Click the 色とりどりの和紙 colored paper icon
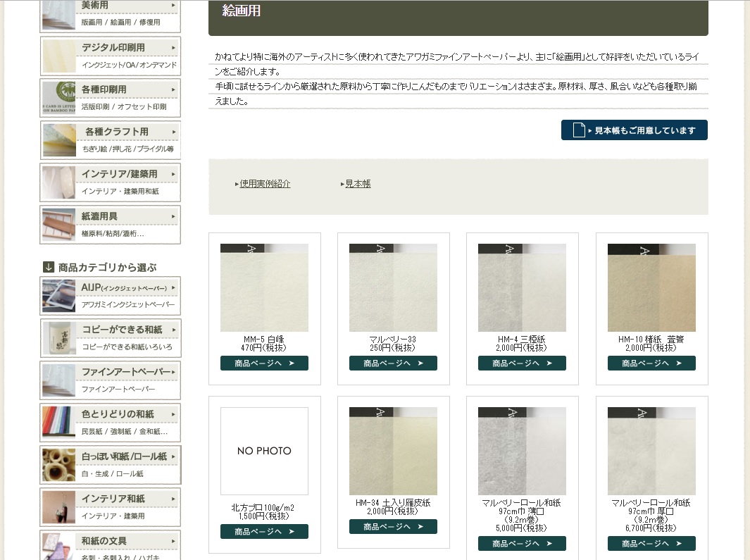This screenshot has height=560, width=750. 58,423
